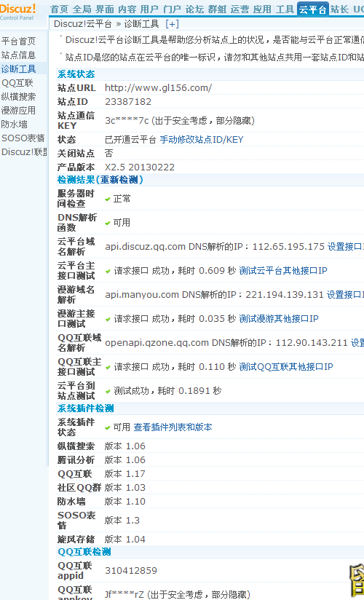Viewport: 364px width, 600px height.
Task: Open the 用户 top menu
Action: (149, 9)
